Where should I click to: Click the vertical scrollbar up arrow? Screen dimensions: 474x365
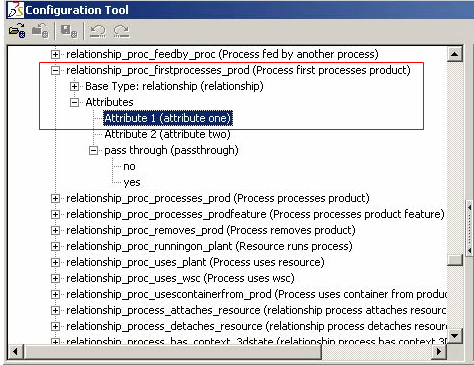coord(455,54)
